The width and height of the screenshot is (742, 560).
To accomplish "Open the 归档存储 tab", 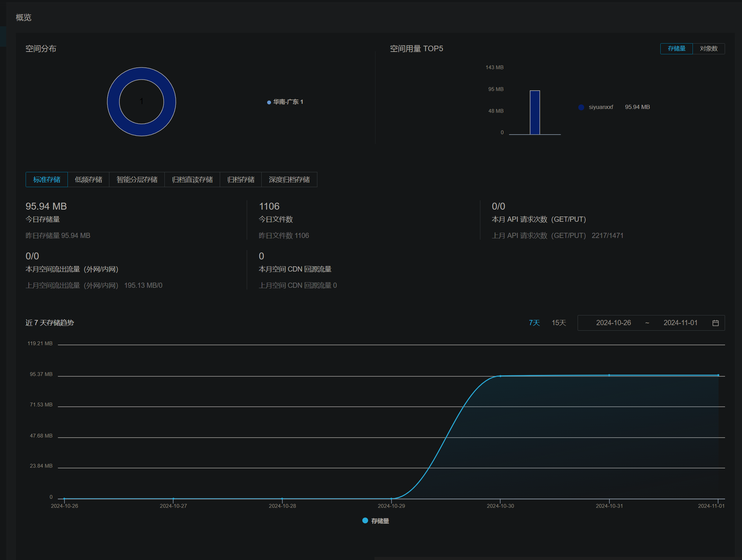I will (x=241, y=180).
